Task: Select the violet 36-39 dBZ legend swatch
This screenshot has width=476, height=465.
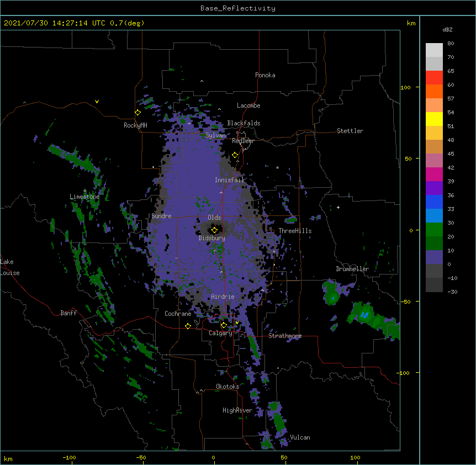Action: click(x=434, y=188)
